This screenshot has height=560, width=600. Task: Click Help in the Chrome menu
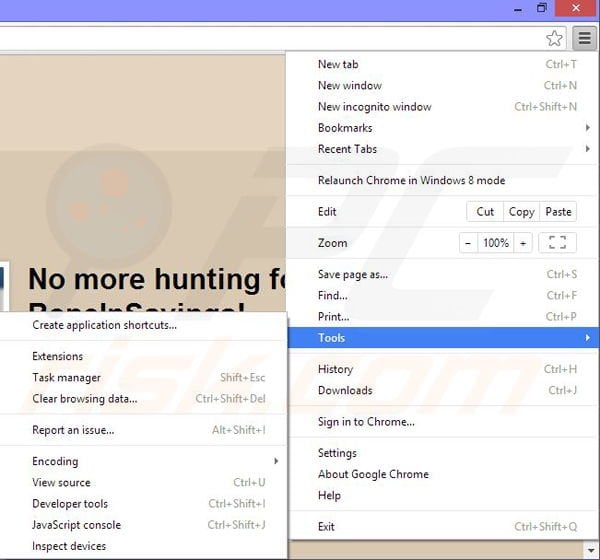click(x=442, y=495)
